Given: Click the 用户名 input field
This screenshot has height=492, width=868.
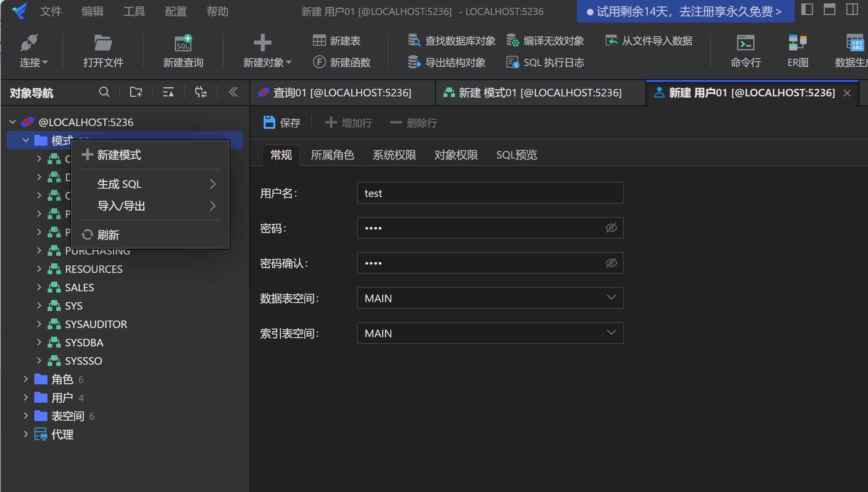Looking at the screenshot, I should 490,193.
